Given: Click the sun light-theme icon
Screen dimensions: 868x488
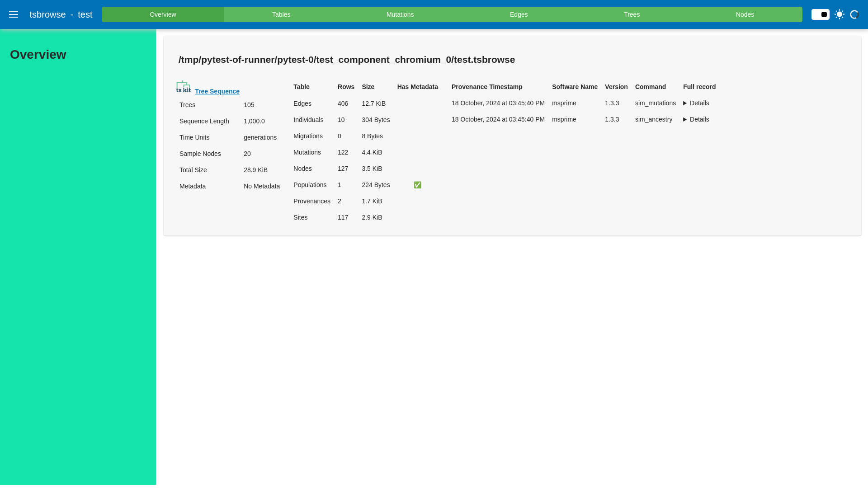Looking at the screenshot, I should pyautogui.click(x=840, y=14).
